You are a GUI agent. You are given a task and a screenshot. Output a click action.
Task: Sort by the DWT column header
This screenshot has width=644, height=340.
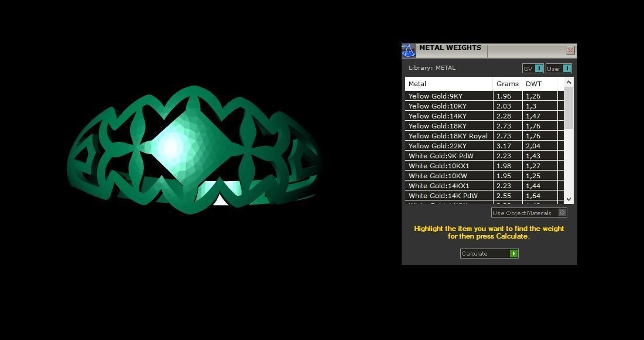[540, 84]
